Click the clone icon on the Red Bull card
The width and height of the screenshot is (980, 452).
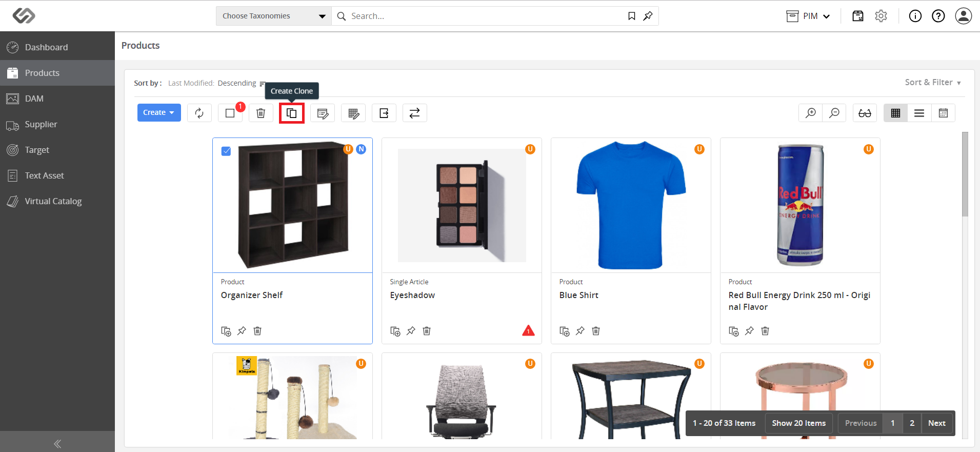(734, 331)
